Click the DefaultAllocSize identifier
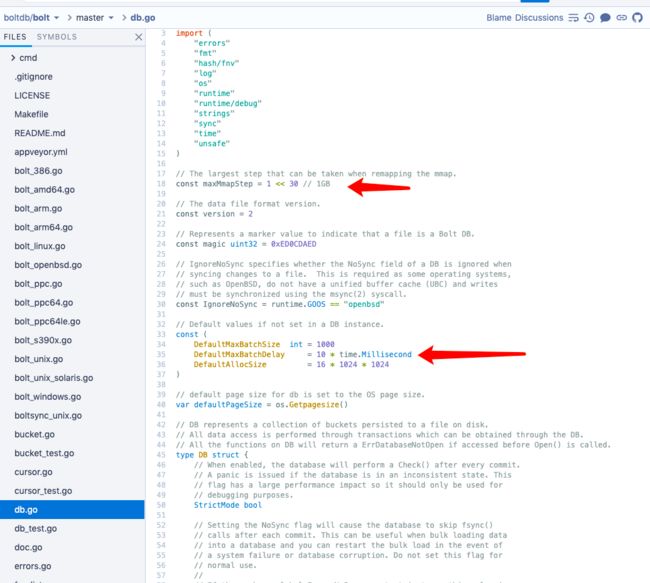The image size is (650, 583). coord(230,364)
